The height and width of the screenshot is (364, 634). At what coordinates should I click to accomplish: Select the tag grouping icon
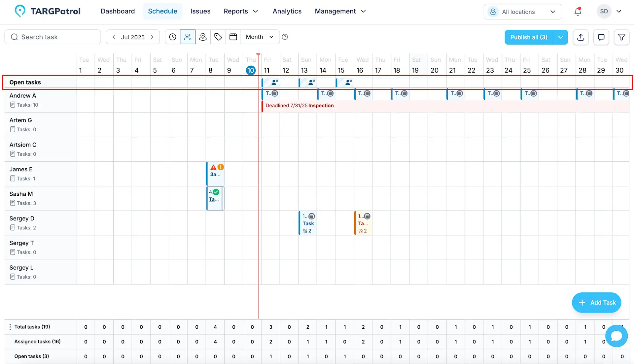coord(218,37)
